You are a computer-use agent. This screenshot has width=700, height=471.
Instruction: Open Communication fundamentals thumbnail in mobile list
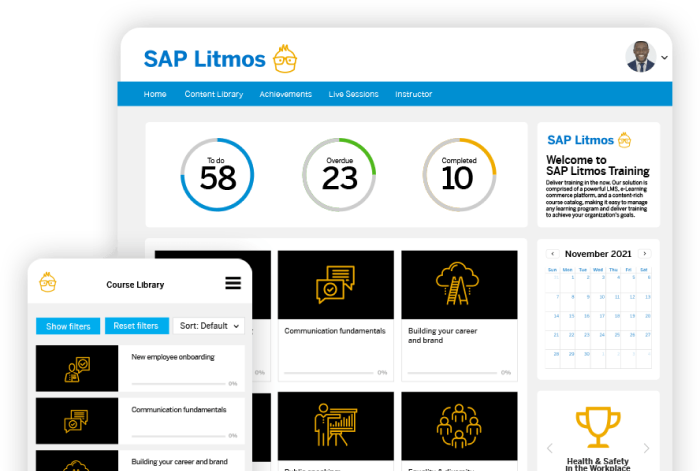77,421
